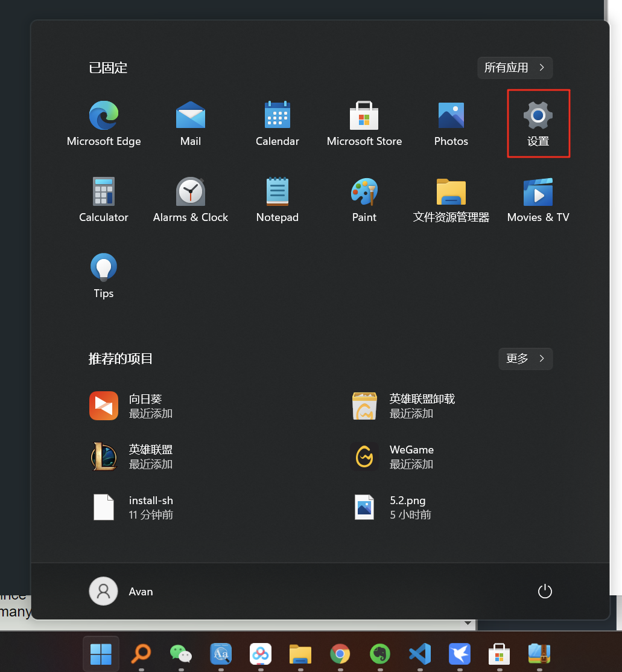Open Visual Studio Code on taskbar
Screen dimensions: 622x672
420,654
